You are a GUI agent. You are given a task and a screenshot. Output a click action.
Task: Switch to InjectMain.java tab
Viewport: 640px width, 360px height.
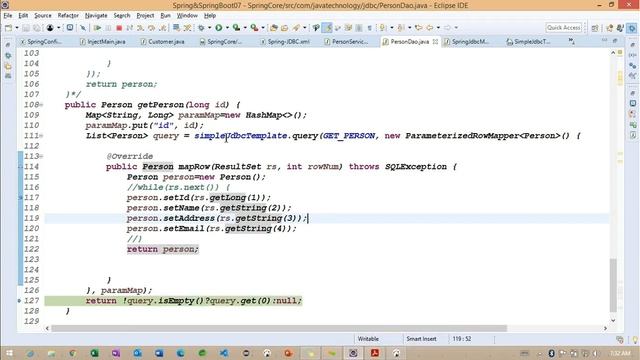pyautogui.click(x=103, y=42)
